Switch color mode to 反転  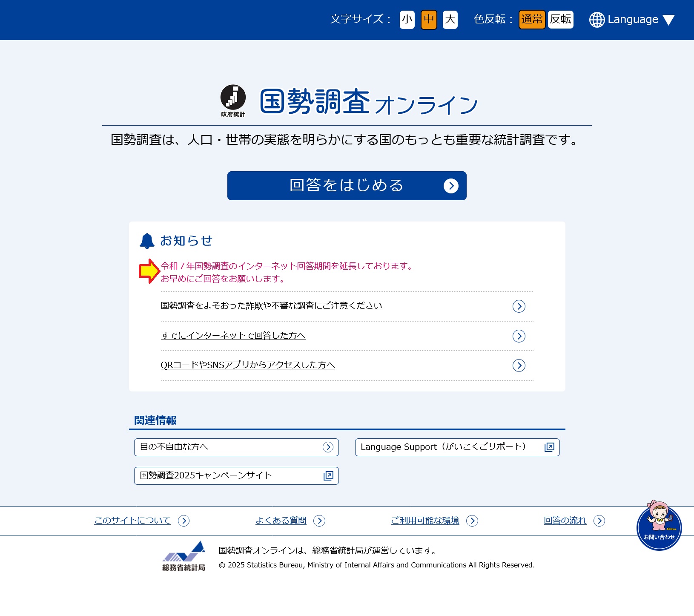coord(560,20)
